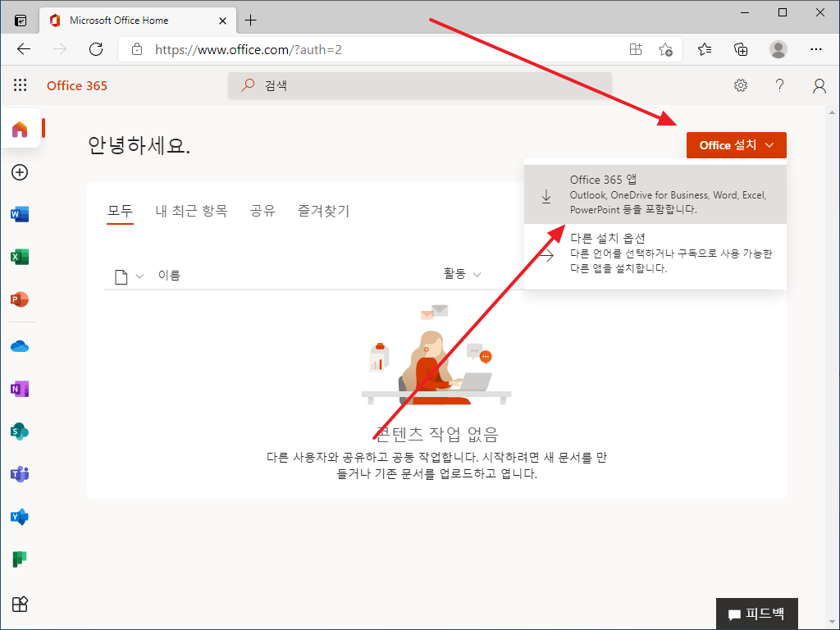Open PowerPoint from the sidebar
Screen dimensions: 840x630
tap(20, 299)
